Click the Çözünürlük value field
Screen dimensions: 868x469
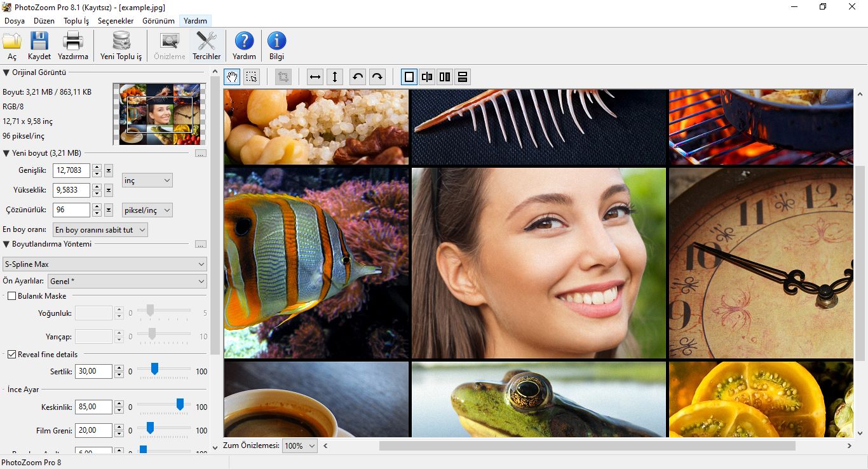(x=71, y=210)
